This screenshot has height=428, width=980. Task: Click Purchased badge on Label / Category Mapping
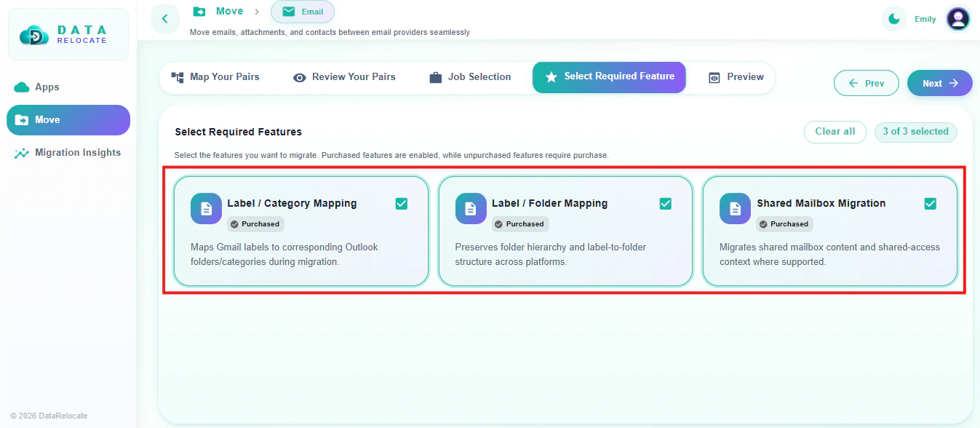pos(255,224)
